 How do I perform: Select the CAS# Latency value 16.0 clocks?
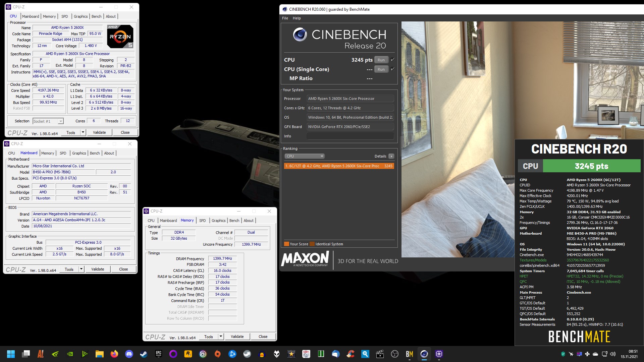click(x=222, y=271)
